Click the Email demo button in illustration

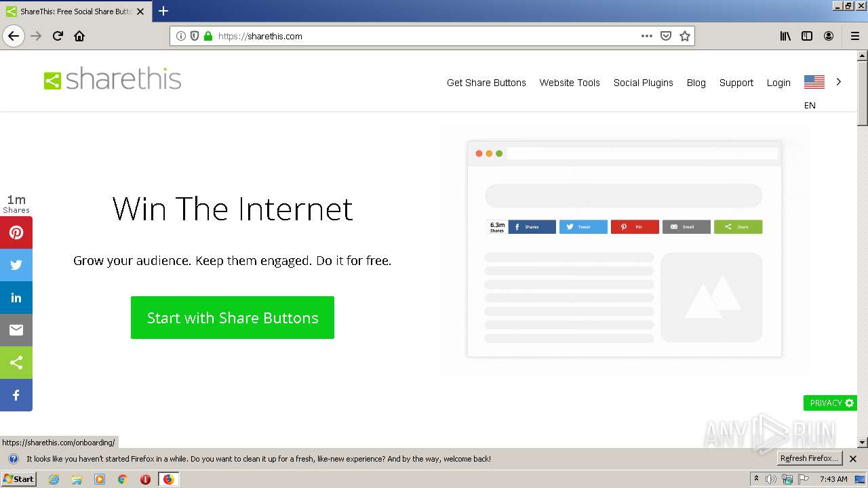click(686, 227)
